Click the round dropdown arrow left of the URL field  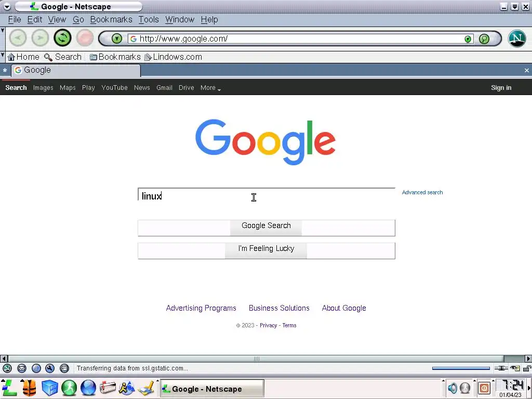tap(117, 38)
